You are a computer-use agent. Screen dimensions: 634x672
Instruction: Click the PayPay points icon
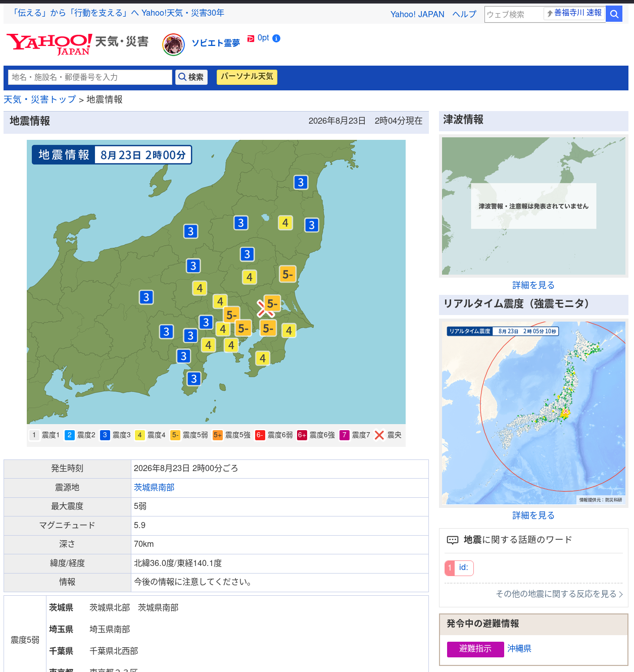251,38
